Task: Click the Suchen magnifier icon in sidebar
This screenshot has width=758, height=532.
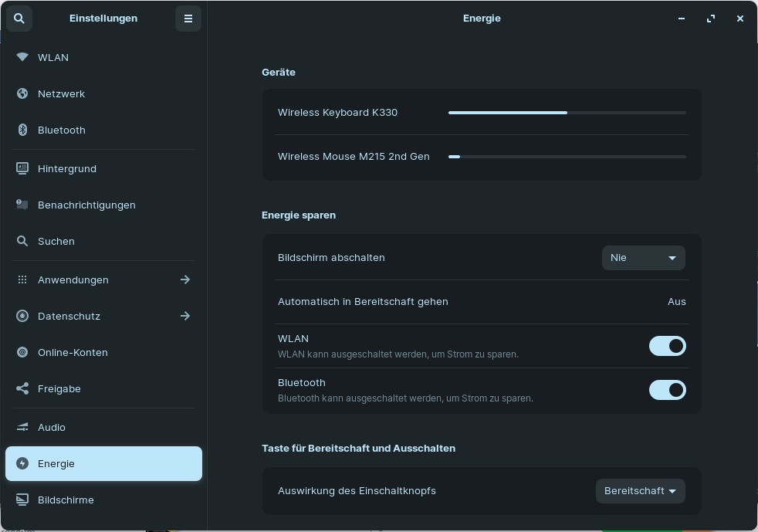Action: click(22, 241)
